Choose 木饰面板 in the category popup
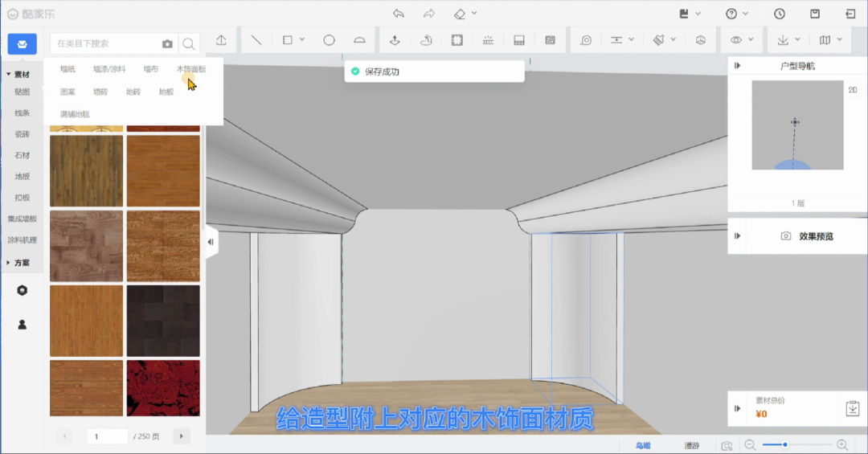Screen dimensions: 868x454 (191, 69)
